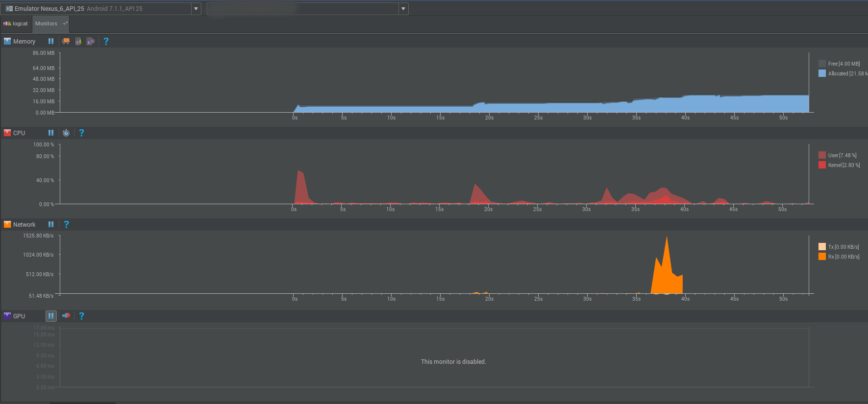Pause the Network monitor

51,224
